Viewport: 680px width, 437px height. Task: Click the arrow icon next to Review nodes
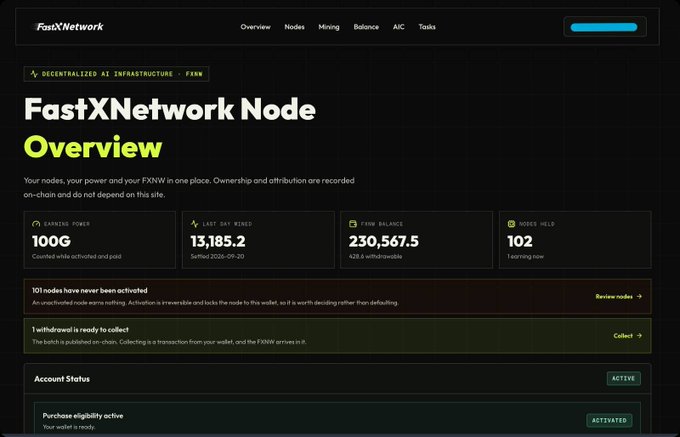pos(639,297)
